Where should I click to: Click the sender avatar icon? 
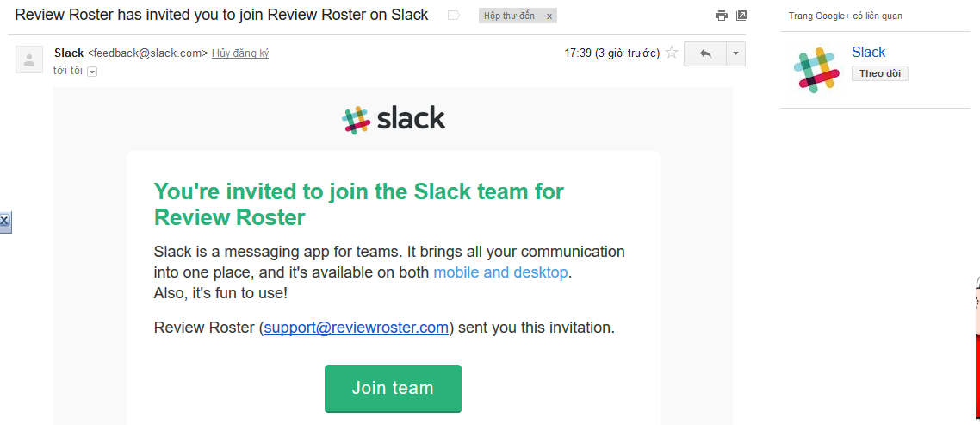29,59
